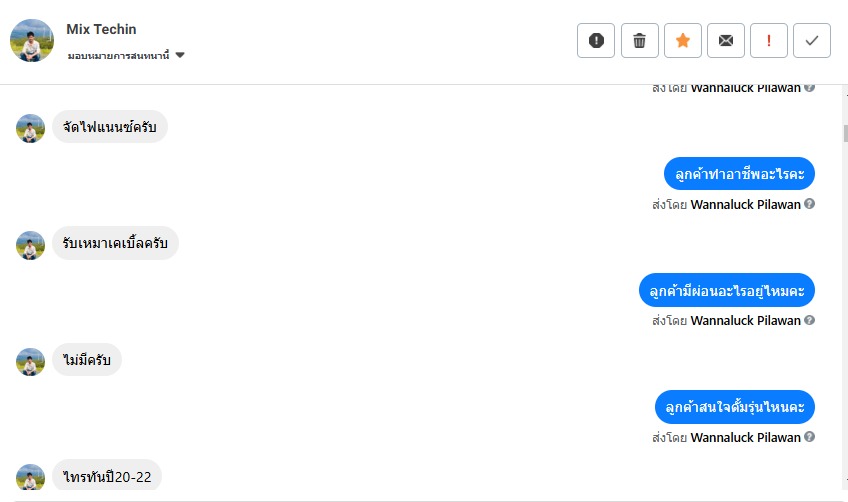Image resolution: width=848 pixels, height=502 pixels.
Task: Click the conversation vertical scrollbar
Action: coord(843,134)
